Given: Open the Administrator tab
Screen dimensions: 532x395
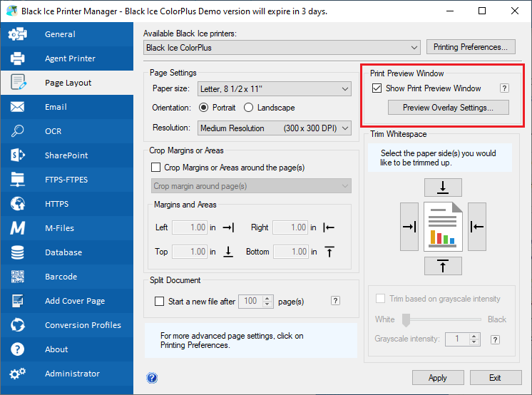Looking at the screenshot, I should coord(67,374).
